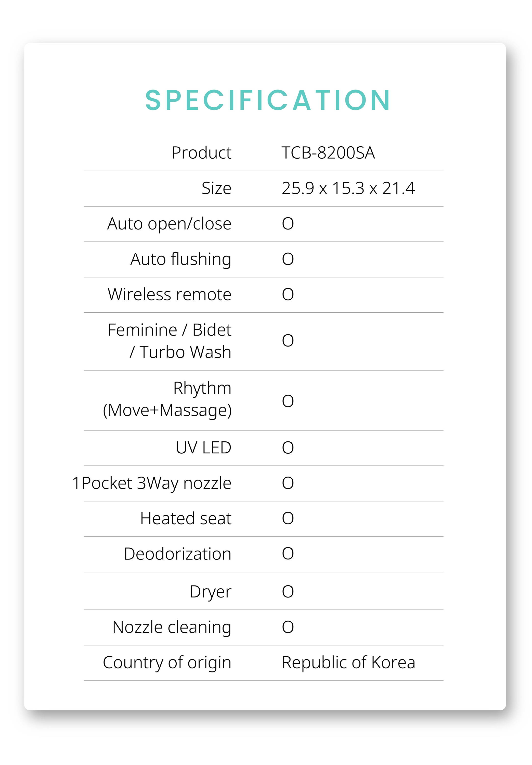Click the O mark for Auto open/close
Viewport: 532px width, 765px height.
pos(288,224)
